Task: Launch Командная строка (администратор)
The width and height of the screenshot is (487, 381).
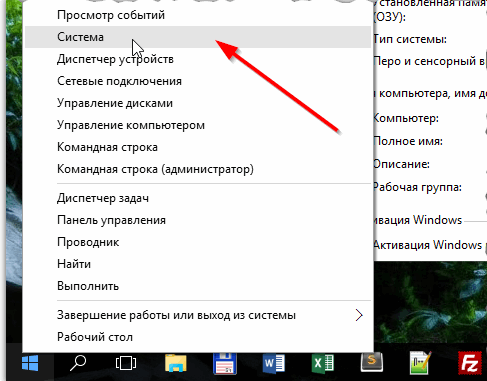Action: pos(198,169)
